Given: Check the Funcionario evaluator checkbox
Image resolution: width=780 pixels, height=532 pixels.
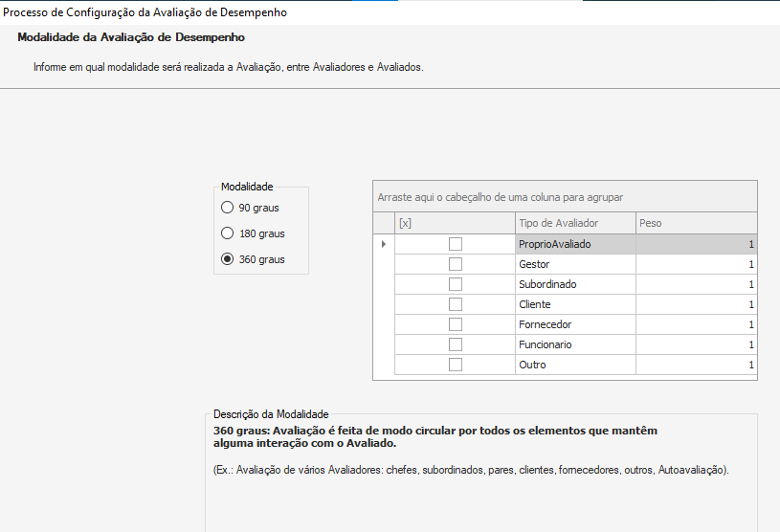Looking at the screenshot, I should click(456, 344).
